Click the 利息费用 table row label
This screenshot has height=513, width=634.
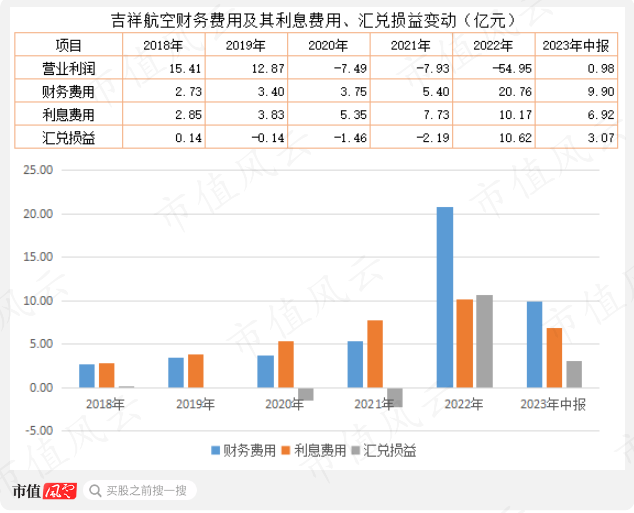coord(69,115)
